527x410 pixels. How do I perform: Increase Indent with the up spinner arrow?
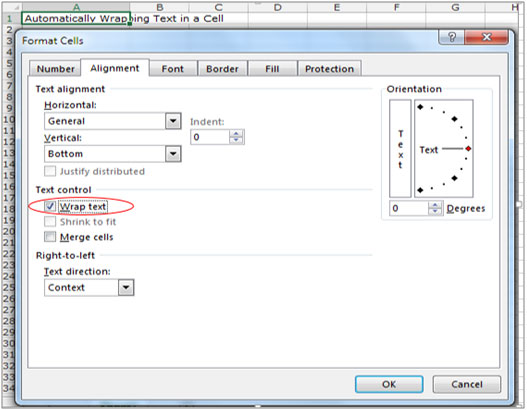(236, 133)
